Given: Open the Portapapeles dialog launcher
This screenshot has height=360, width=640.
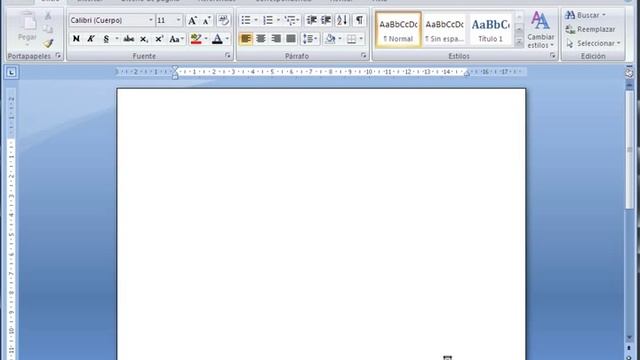Looking at the screenshot, I should 58,56.
